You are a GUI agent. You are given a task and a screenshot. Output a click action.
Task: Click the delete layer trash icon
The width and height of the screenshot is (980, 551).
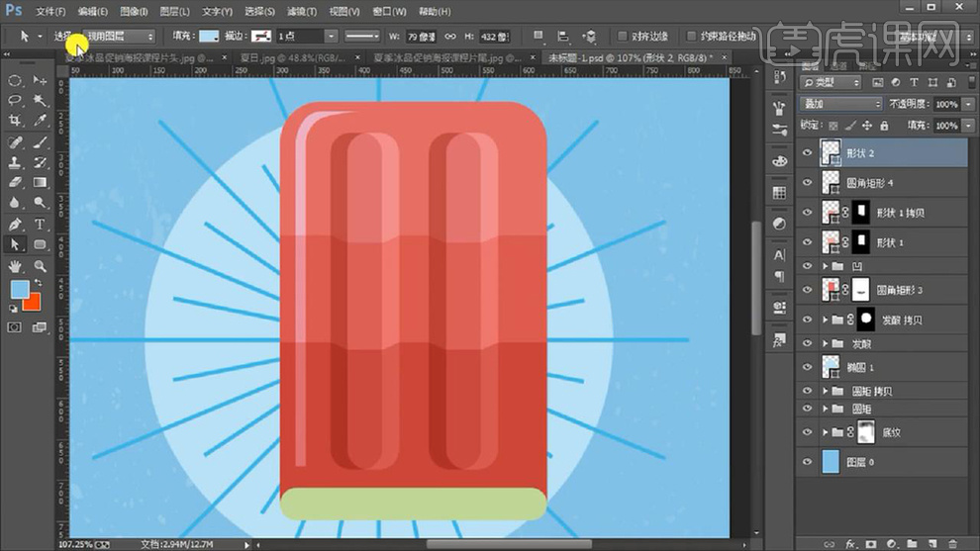pyautogui.click(x=952, y=543)
